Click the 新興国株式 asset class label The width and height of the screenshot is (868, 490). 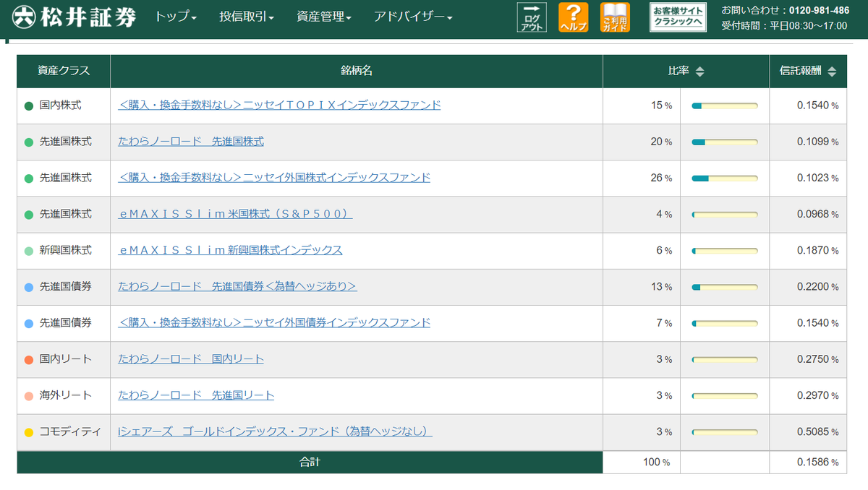[x=66, y=250]
